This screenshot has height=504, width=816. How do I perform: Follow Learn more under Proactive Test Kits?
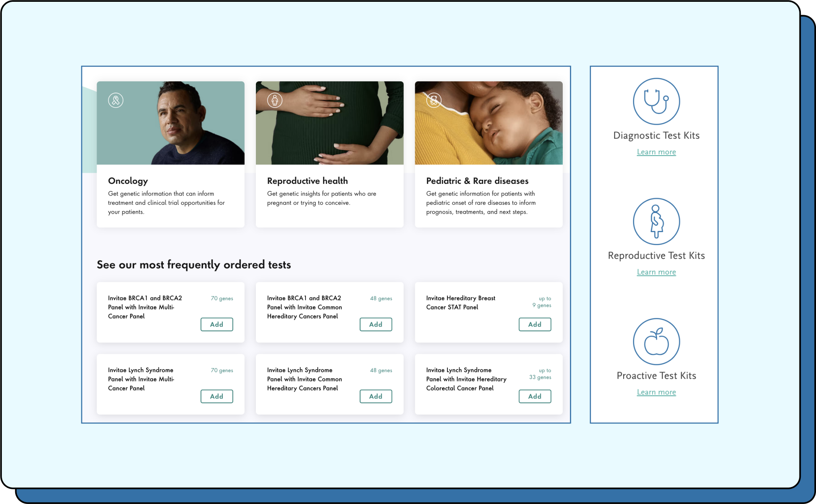coord(656,392)
